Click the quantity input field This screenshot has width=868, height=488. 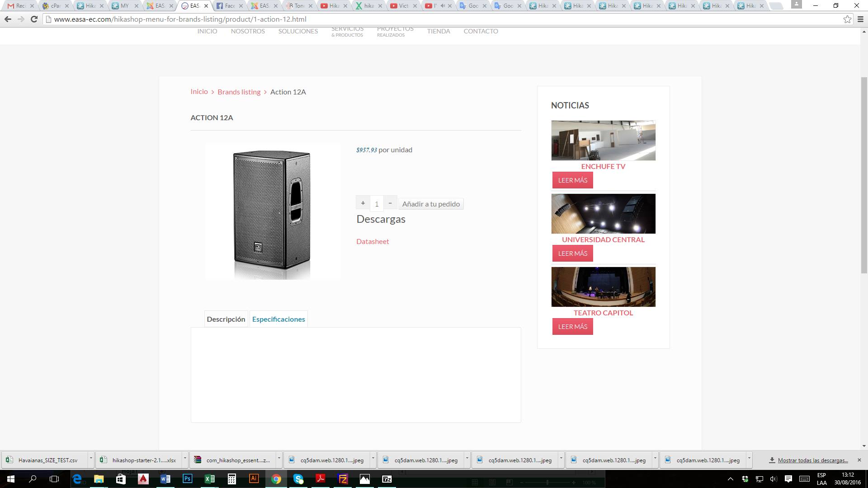377,204
